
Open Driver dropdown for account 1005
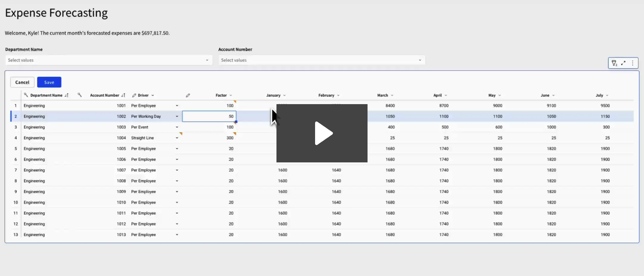pyautogui.click(x=177, y=149)
